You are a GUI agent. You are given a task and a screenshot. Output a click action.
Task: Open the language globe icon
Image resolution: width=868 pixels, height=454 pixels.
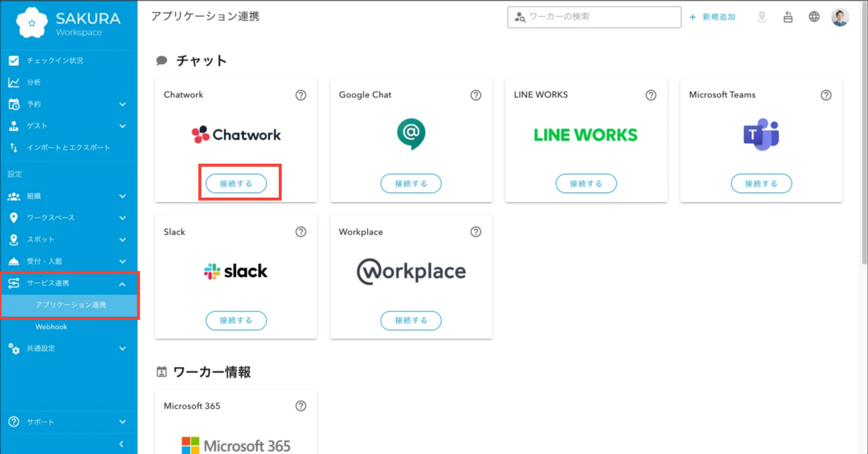814,17
